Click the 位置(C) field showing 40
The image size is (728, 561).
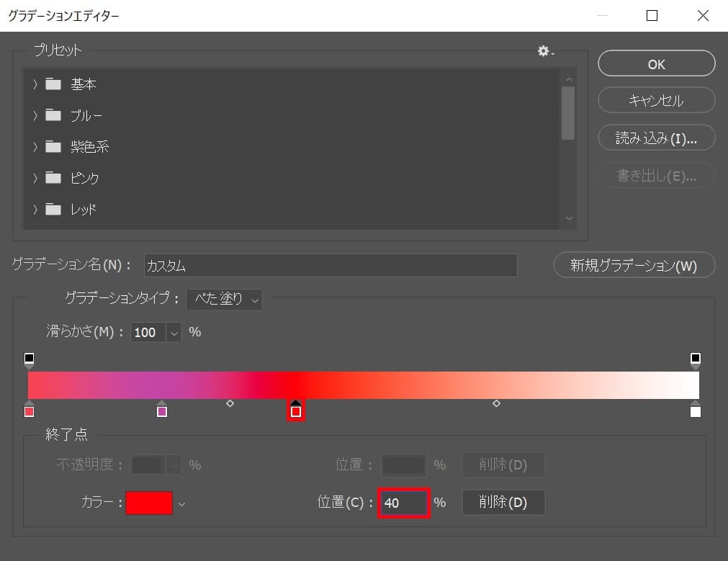(403, 503)
